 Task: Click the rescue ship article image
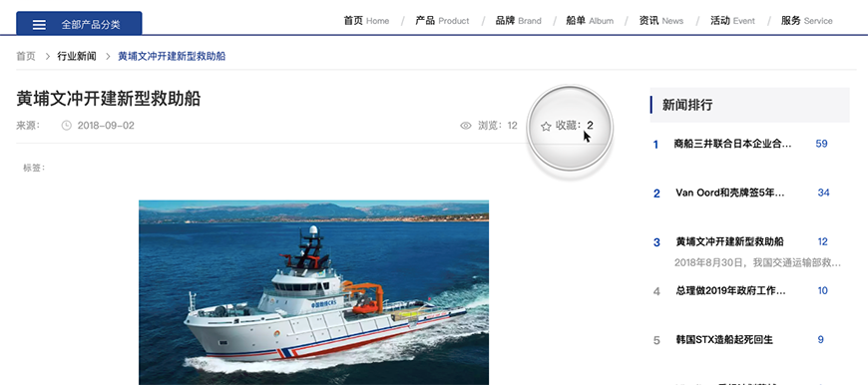click(x=314, y=292)
